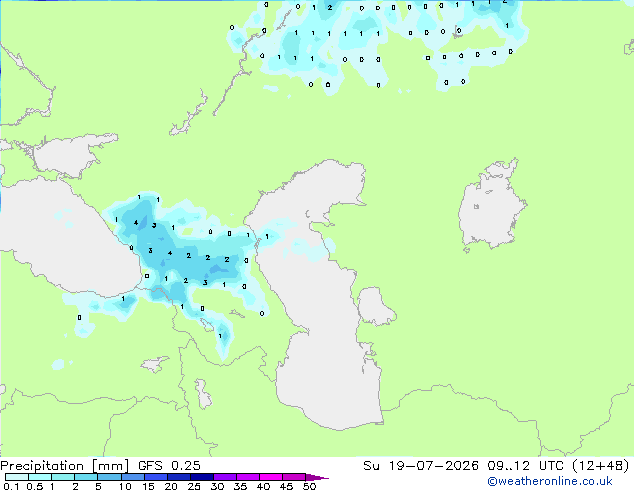Click the '45' legend scale label
This screenshot has height=490, width=634.
pyautogui.click(x=286, y=486)
